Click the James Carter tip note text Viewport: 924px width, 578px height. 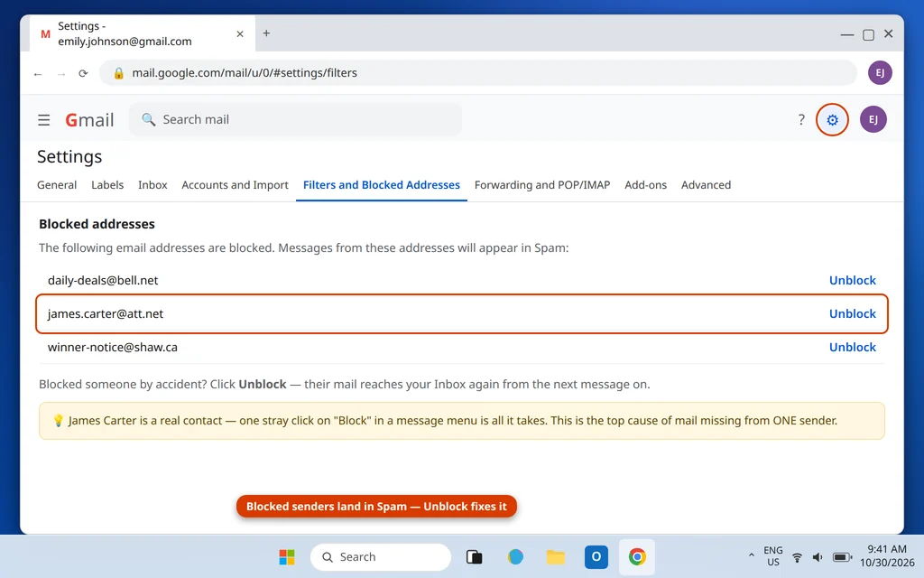tap(453, 421)
